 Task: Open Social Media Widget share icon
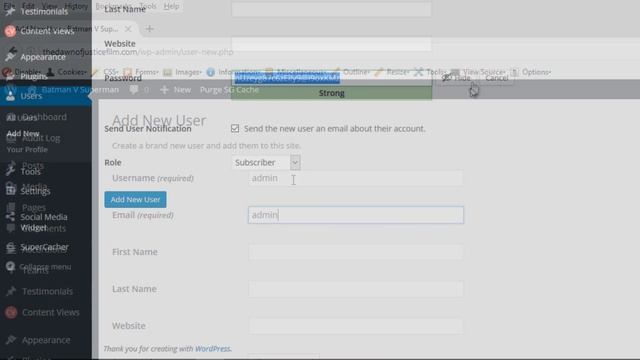pyautogui.click(x=10, y=217)
